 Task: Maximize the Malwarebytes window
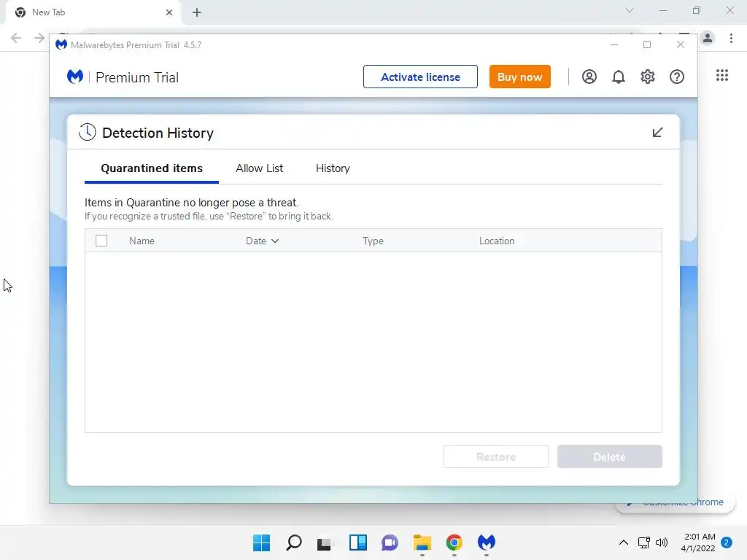tap(646, 44)
